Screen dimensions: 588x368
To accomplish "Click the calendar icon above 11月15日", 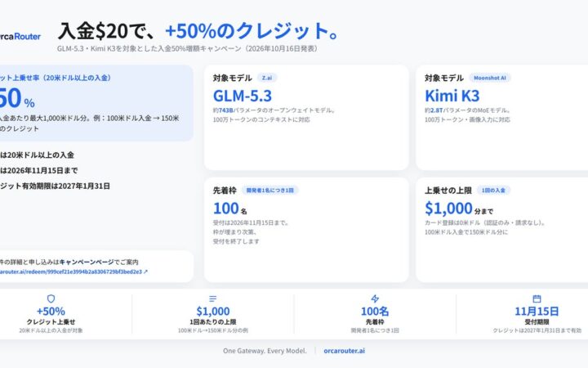I will 537,298.
